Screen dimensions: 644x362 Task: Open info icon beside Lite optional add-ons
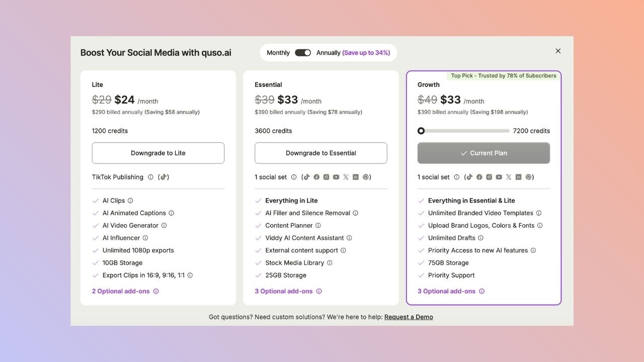point(156,291)
